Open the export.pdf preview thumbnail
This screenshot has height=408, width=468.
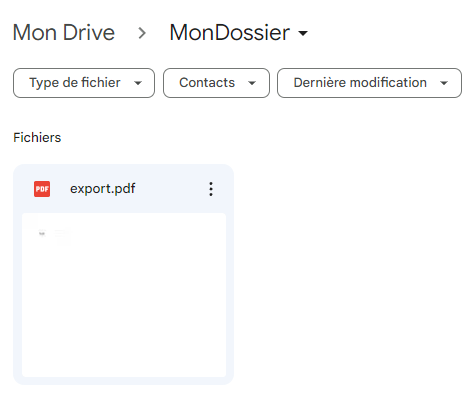pos(124,295)
